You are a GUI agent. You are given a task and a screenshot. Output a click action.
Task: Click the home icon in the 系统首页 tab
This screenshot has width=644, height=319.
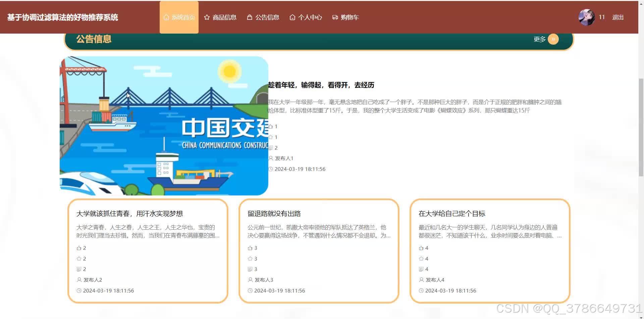pos(166,17)
